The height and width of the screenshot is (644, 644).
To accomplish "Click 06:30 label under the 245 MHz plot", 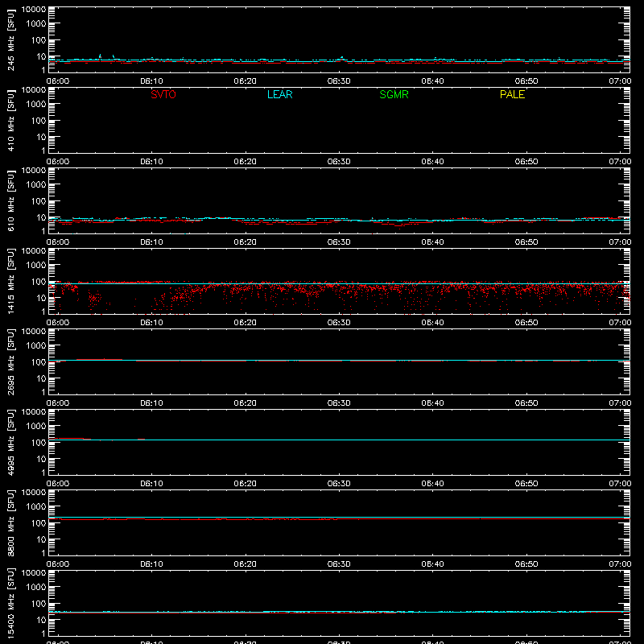I will pyautogui.click(x=339, y=81).
